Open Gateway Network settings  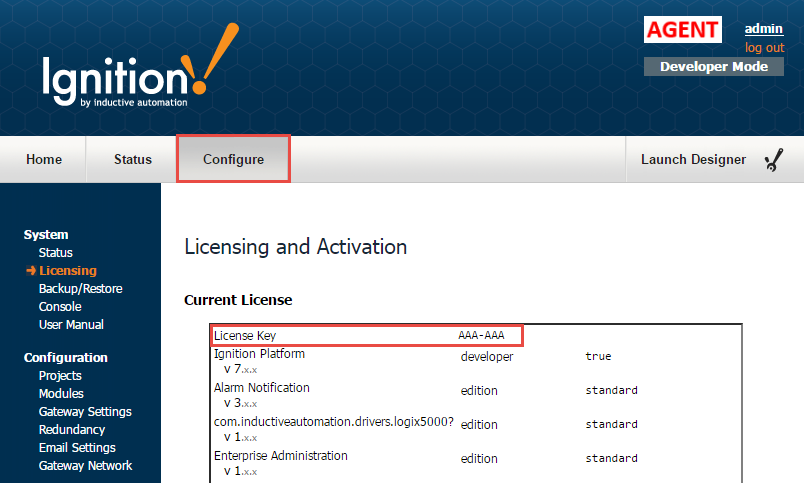coord(85,466)
